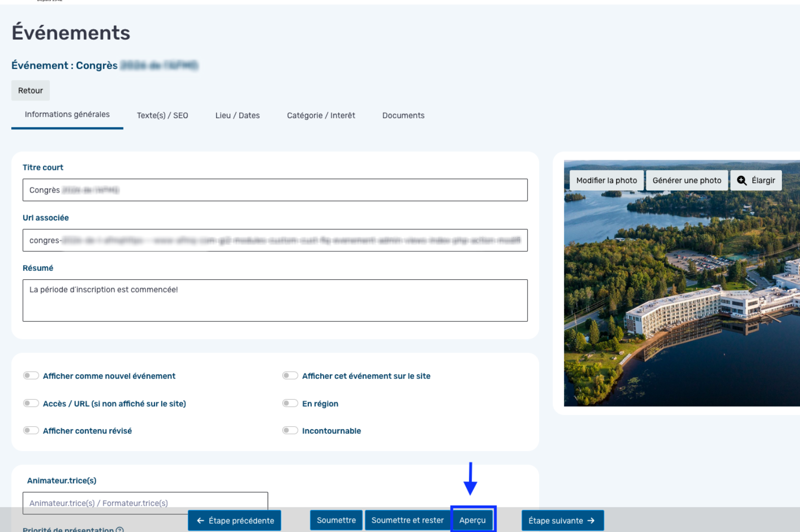The width and height of the screenshot is (800, 532).
Task: Toggle the En région switch
Action: (290, 403)
